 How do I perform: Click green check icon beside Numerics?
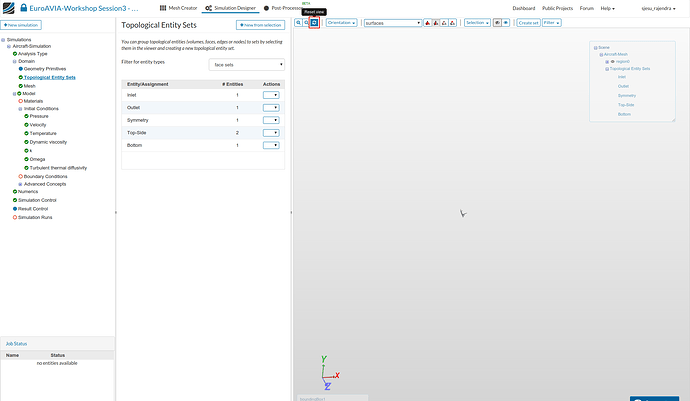coord(15,191)
